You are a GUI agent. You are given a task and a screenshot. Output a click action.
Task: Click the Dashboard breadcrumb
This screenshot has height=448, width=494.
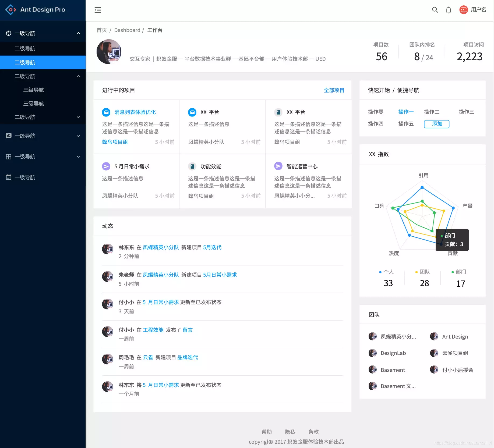click(127, 30)
